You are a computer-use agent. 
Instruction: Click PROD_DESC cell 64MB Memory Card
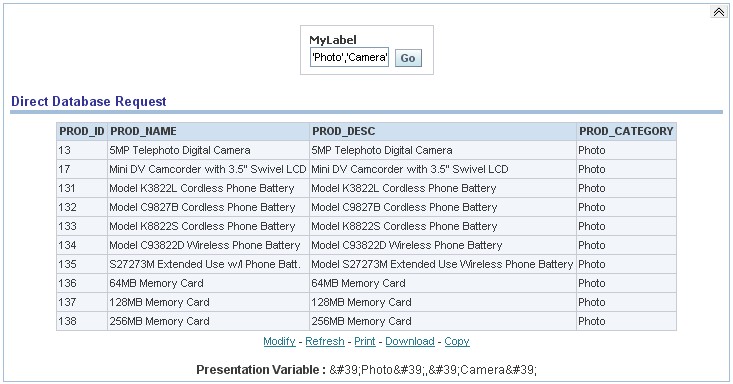[x=443, y=283]
